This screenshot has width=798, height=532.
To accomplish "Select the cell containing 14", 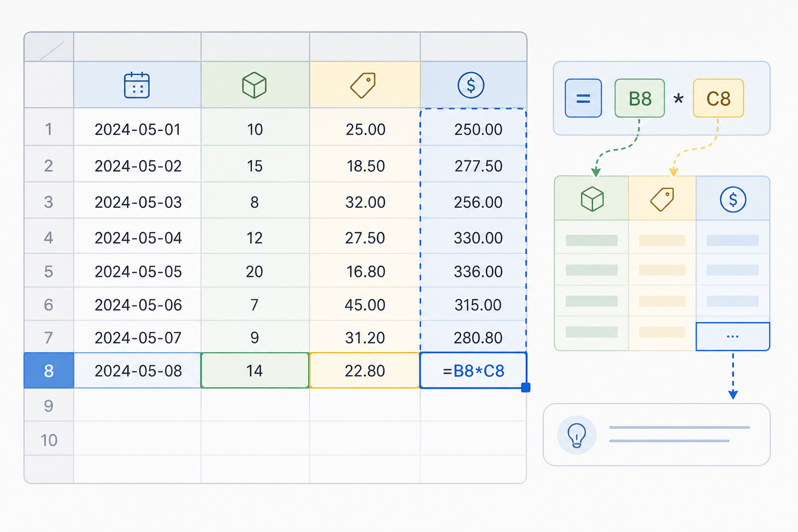I will (255, 370).
